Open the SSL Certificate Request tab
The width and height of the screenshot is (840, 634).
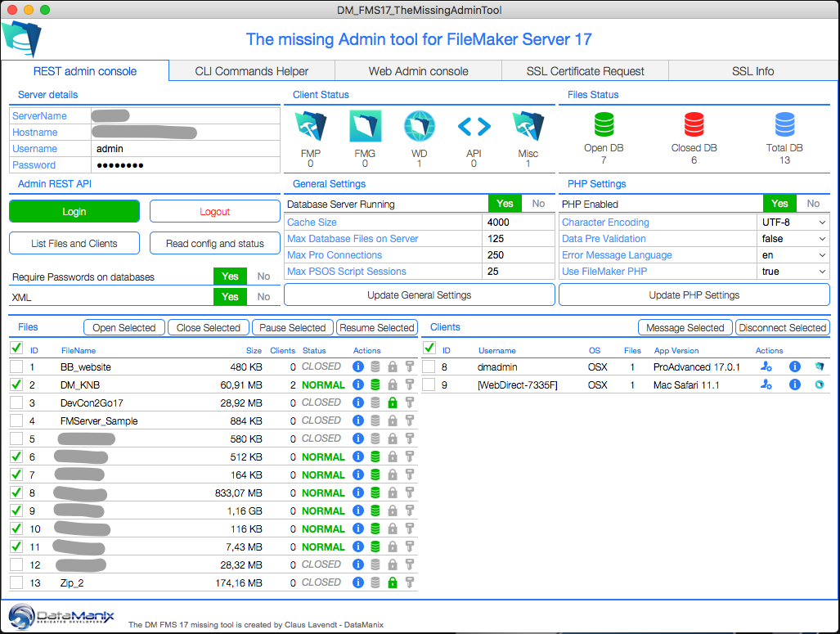(585, 71)
